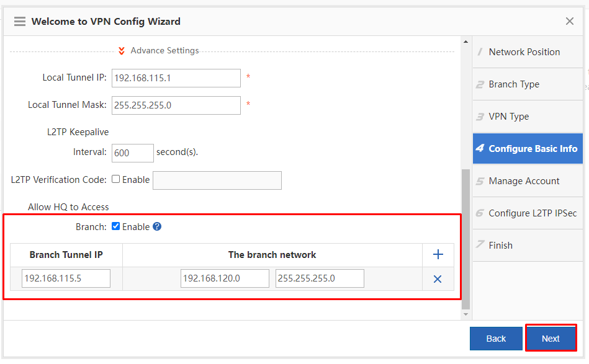Screen dimensions: 589x364
Task: Click the scrollbar down arrow
Action: (x=465, y=314)
